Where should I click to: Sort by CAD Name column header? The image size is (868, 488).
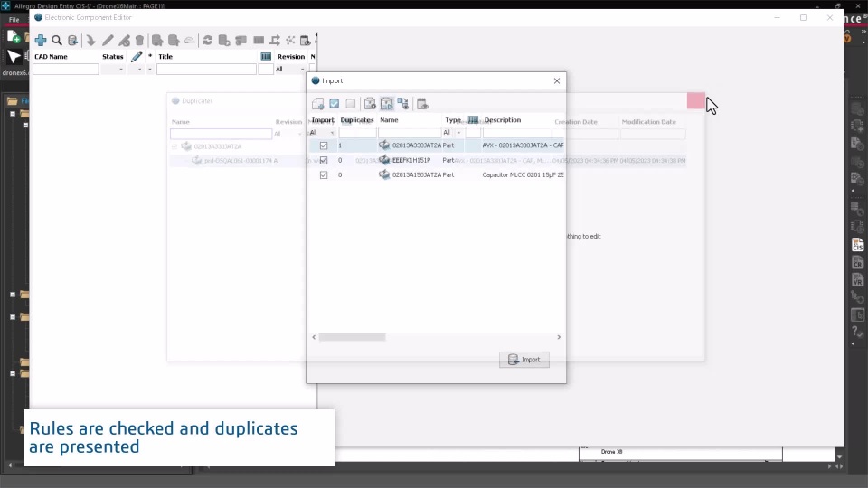(51, 56)
